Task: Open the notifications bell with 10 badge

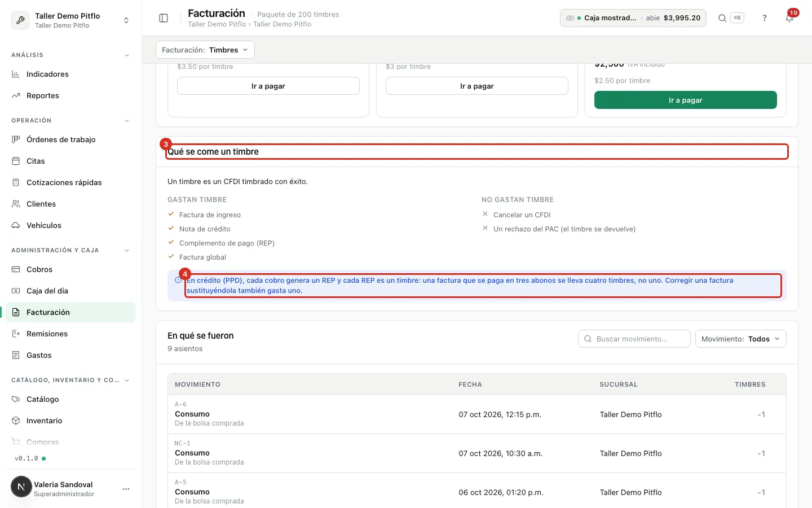Action: coord(789,18)
